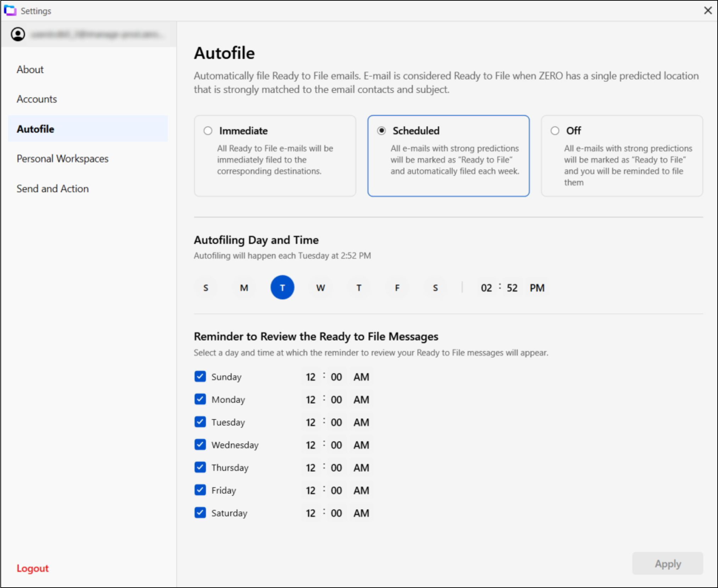This screenshot has width=718, height=588.
Task: Click the ZERO app logo icon
Action: tap(10, 11)
